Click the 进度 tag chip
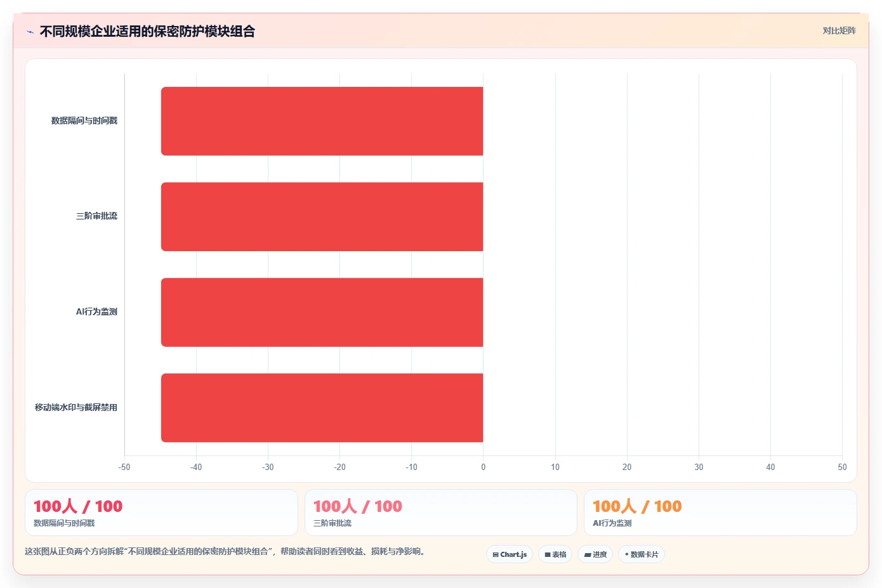Screen dimensions: 882x588 tap(595, 554)
